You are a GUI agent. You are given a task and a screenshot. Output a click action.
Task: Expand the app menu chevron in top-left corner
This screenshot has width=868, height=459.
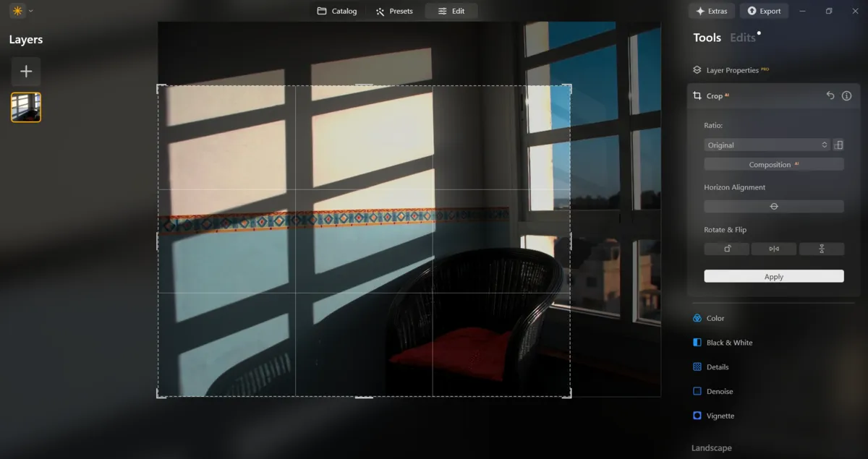pyautogui.click(x=30, y=11)
